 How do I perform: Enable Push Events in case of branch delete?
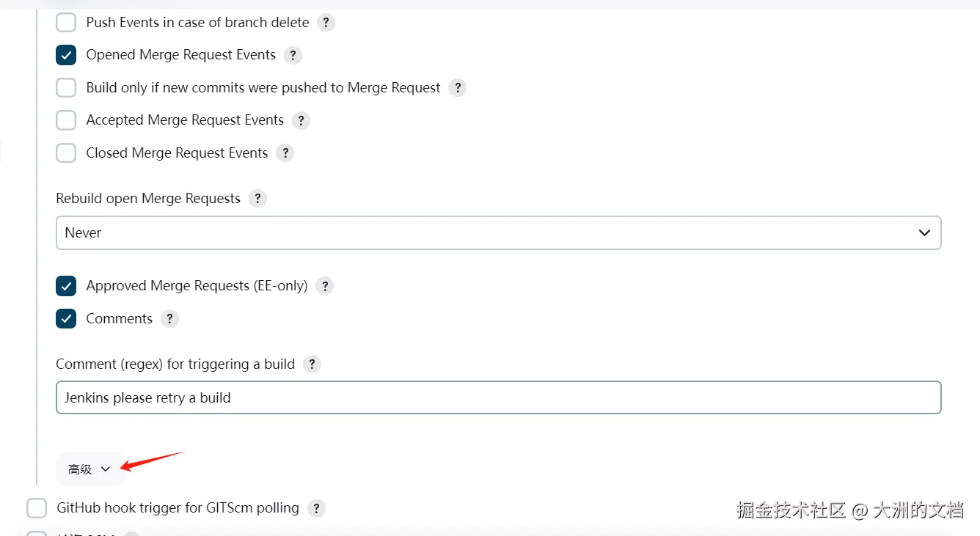coord(66,23)
